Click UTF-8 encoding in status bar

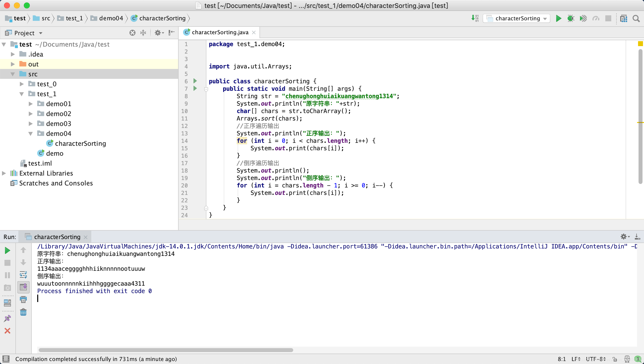596,359
